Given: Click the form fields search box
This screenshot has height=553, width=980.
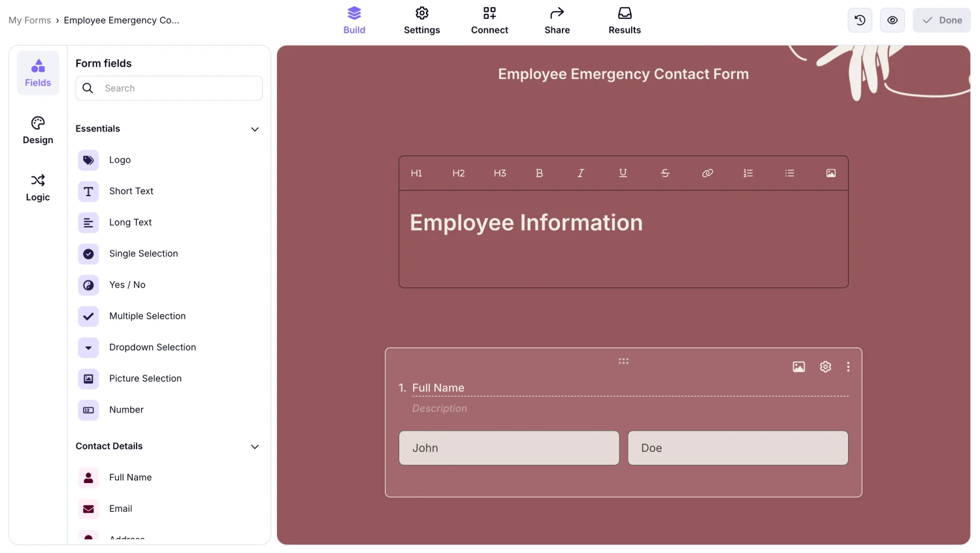Looking at the screenshot, I should coord(169,88).
